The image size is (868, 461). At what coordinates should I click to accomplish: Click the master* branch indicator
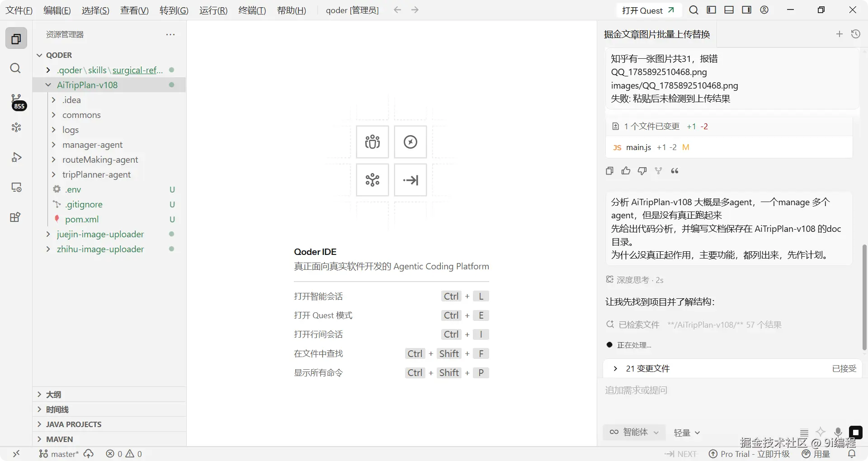[x=59, y=454]
